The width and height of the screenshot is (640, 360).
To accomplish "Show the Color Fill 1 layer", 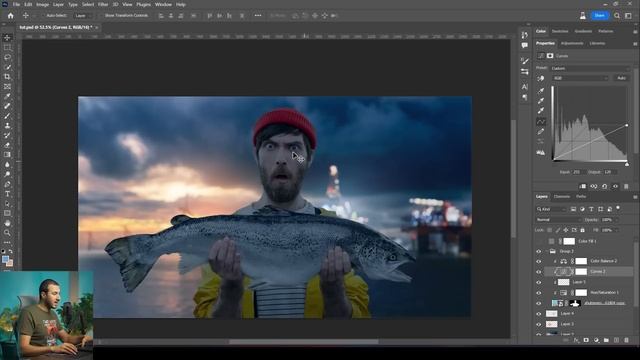I will (x=539, y=241).
